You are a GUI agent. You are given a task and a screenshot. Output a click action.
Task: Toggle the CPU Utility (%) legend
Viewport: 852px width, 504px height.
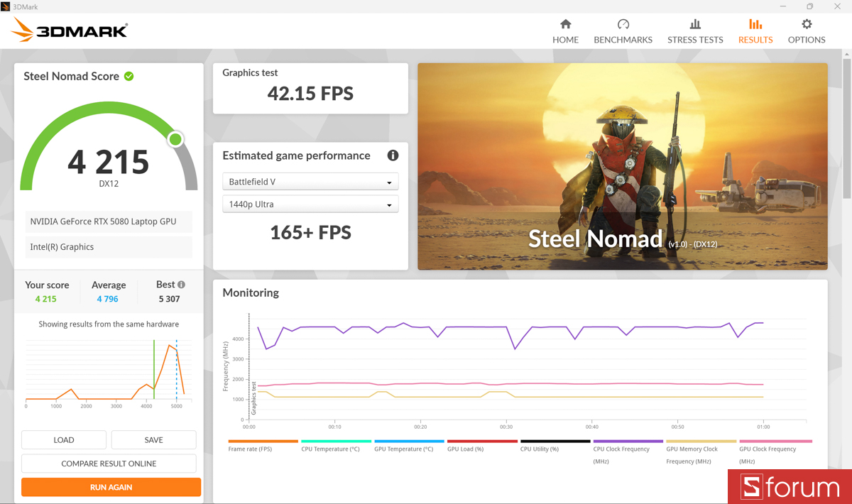click(x=555, y=446)
